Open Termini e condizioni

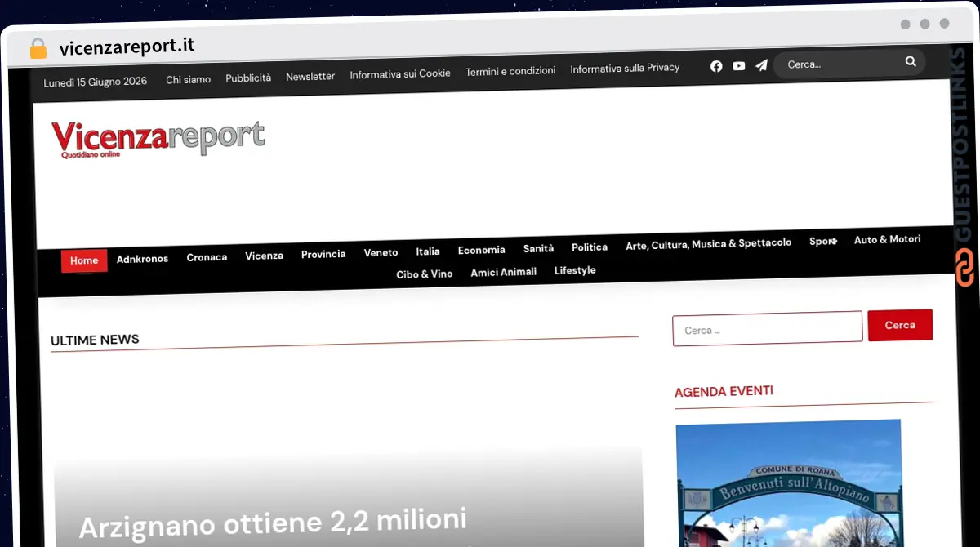pyautogui.click(x=510, y=71)
